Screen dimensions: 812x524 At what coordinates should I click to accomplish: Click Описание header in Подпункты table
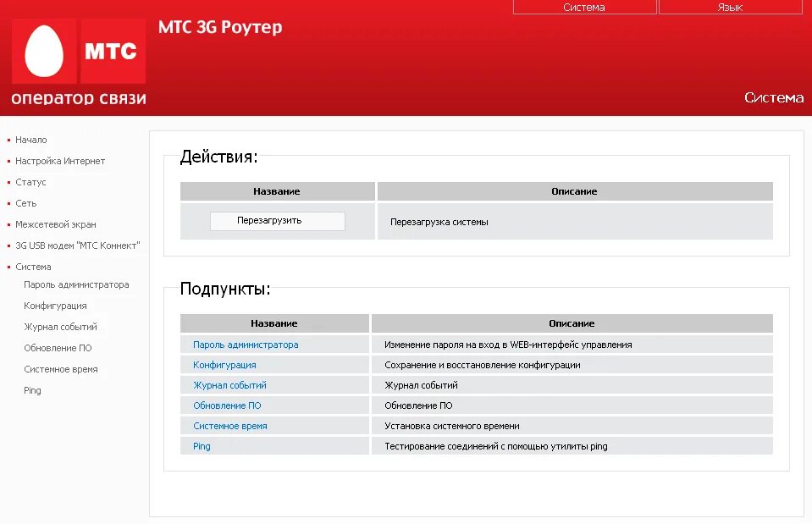click(x=572, y=323)
